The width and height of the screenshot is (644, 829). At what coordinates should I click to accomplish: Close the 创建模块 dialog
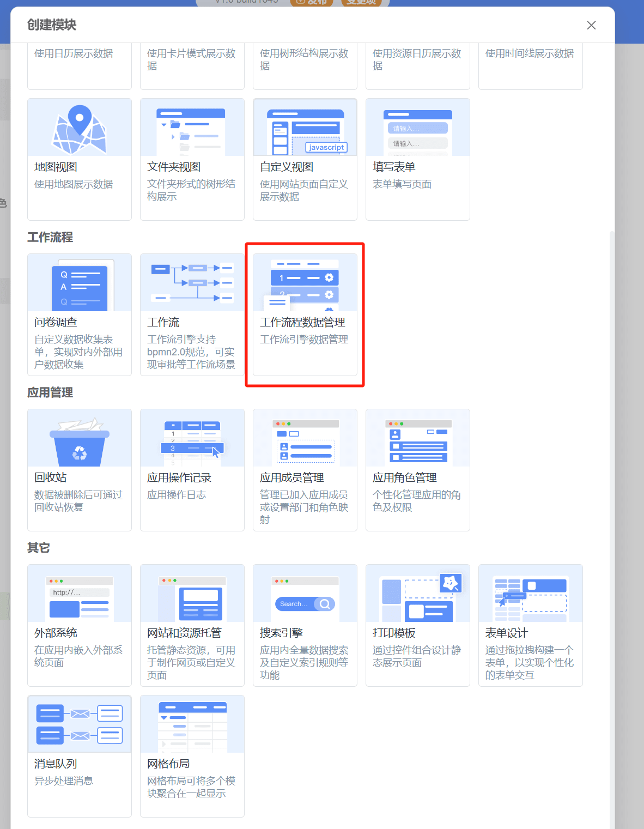pos(591,26)
